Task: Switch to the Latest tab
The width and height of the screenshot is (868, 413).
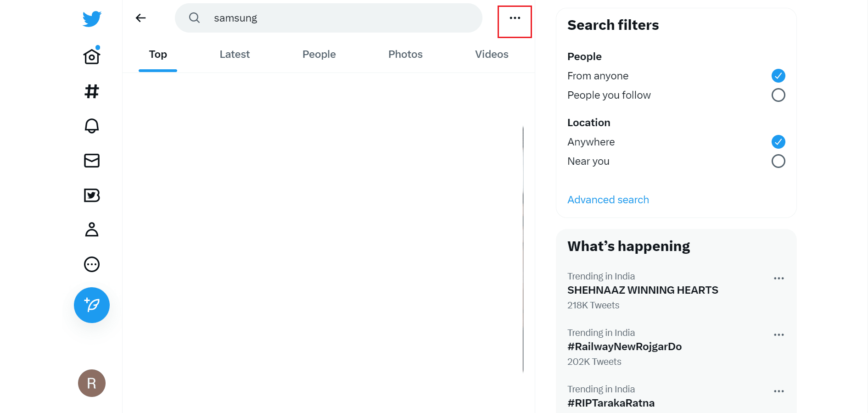Action: click(x=235, y=55)
